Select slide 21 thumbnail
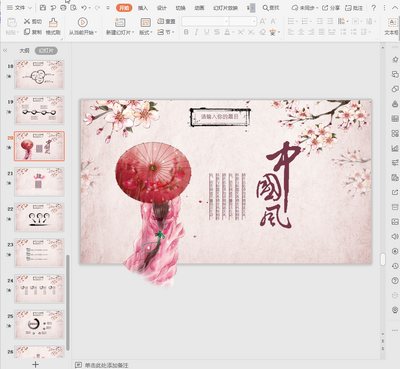Viewport: 400px width, 369px height. pos(39,182)
